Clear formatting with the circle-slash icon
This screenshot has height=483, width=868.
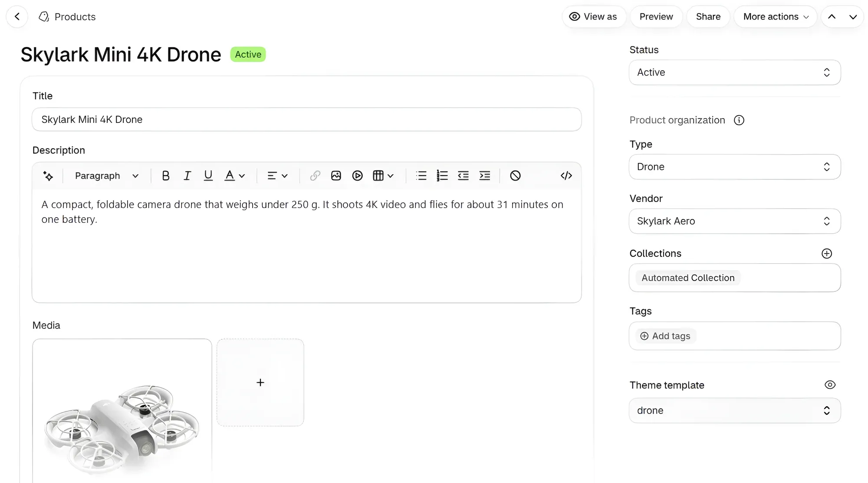click(515, 176)
